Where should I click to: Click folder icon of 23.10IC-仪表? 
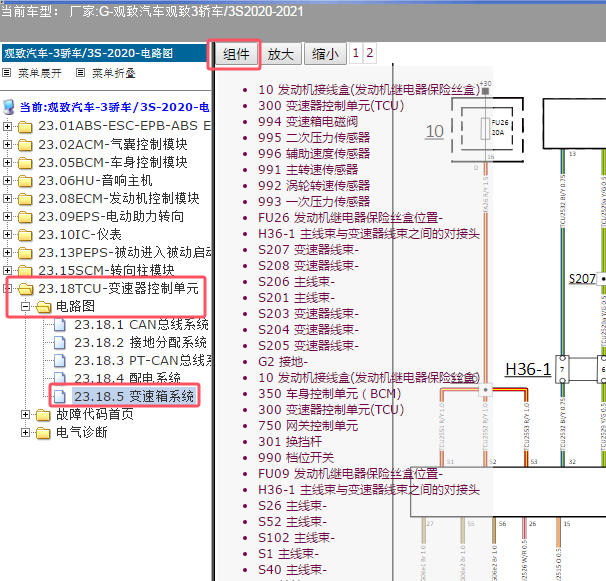click(x=25, y=235)
